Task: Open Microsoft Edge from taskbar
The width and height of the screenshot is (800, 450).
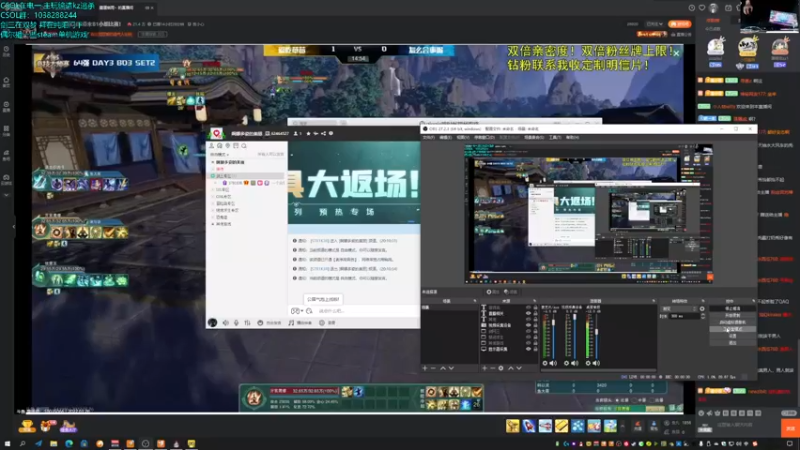Action: tap(69, 444)
